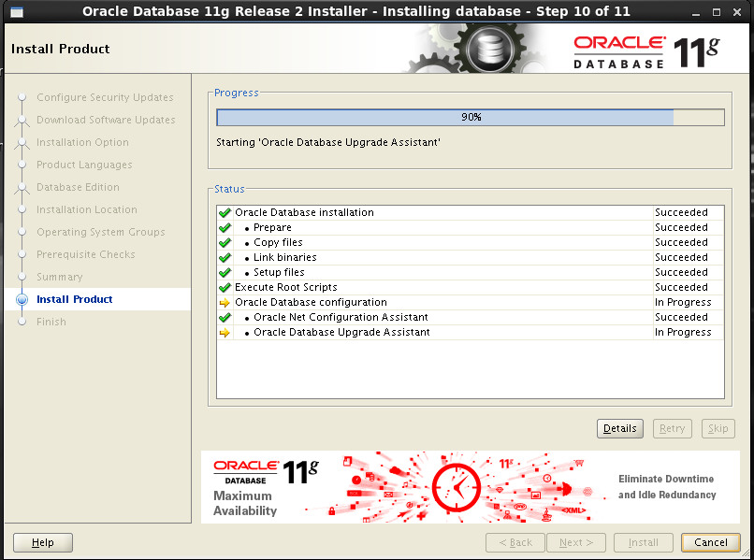754x560 pixels.
Task: Click the Oracle Database 11g header logo
Action: [x=645, y=51]
